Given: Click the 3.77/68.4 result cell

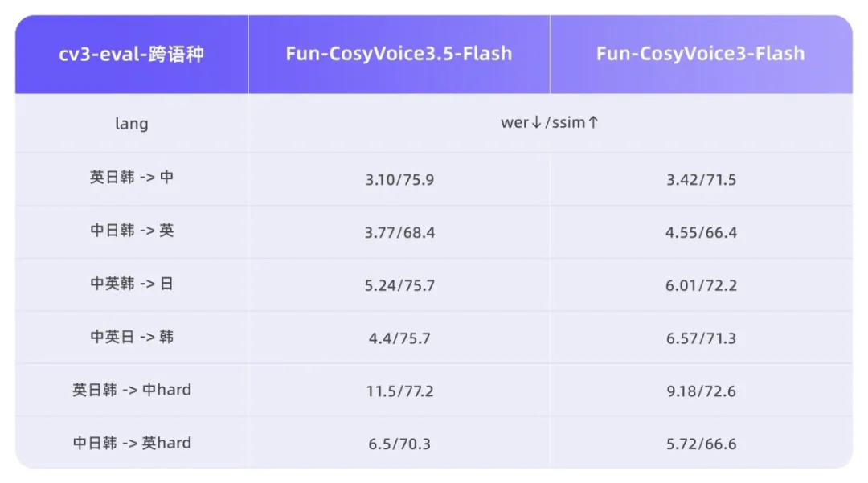Looking at the screenshot, I should click(399, 233).
